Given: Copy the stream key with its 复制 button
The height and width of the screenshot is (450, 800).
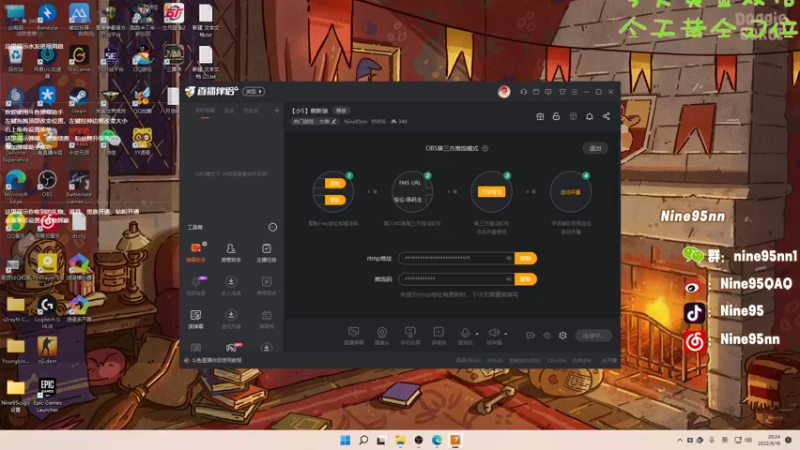Looking at the screenshot, I should tap(526, 279).
